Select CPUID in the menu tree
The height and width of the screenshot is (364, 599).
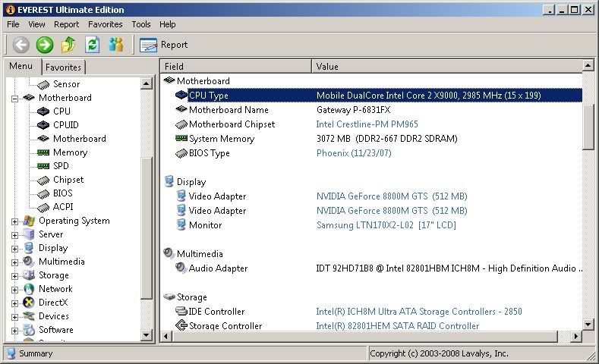tap(66, 125)
